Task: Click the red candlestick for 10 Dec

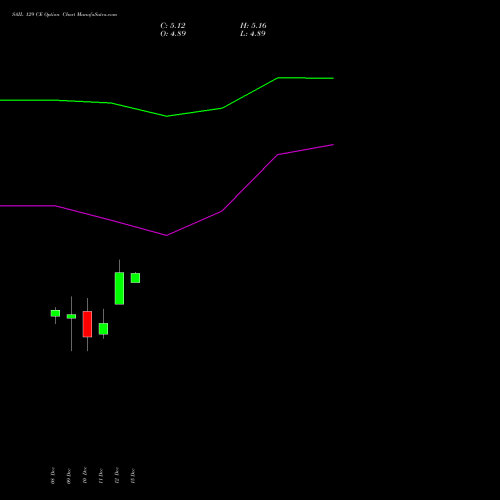Action: click(87, 324)
